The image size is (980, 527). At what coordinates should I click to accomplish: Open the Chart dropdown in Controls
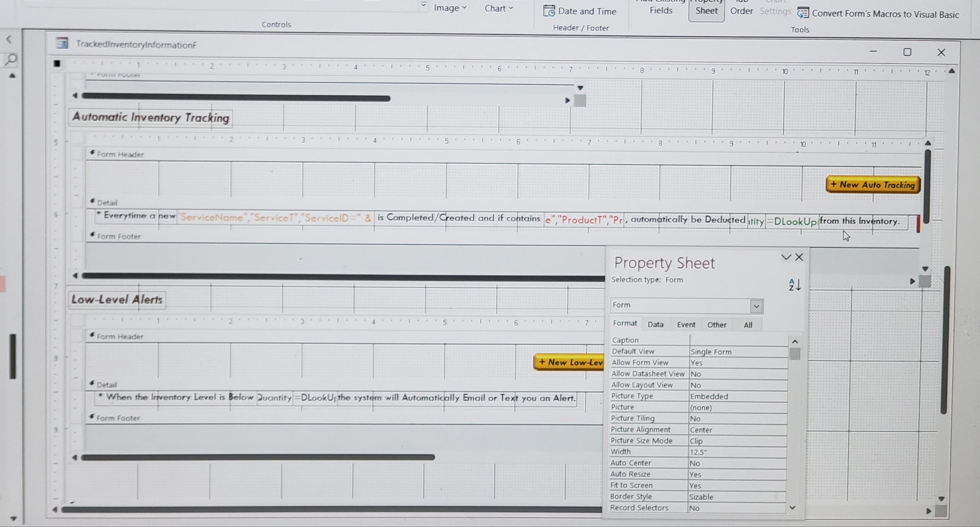coord(498,8)
